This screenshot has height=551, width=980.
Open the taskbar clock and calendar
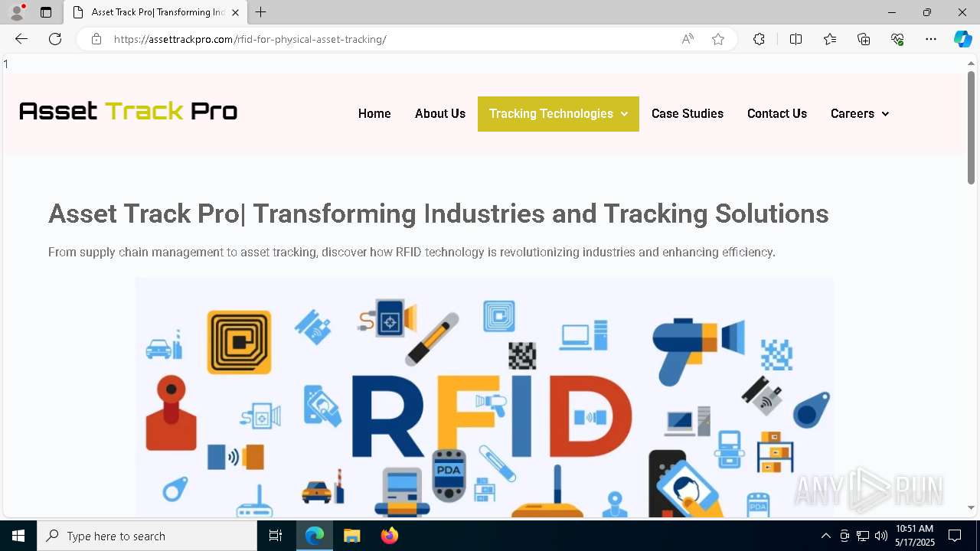915,536
